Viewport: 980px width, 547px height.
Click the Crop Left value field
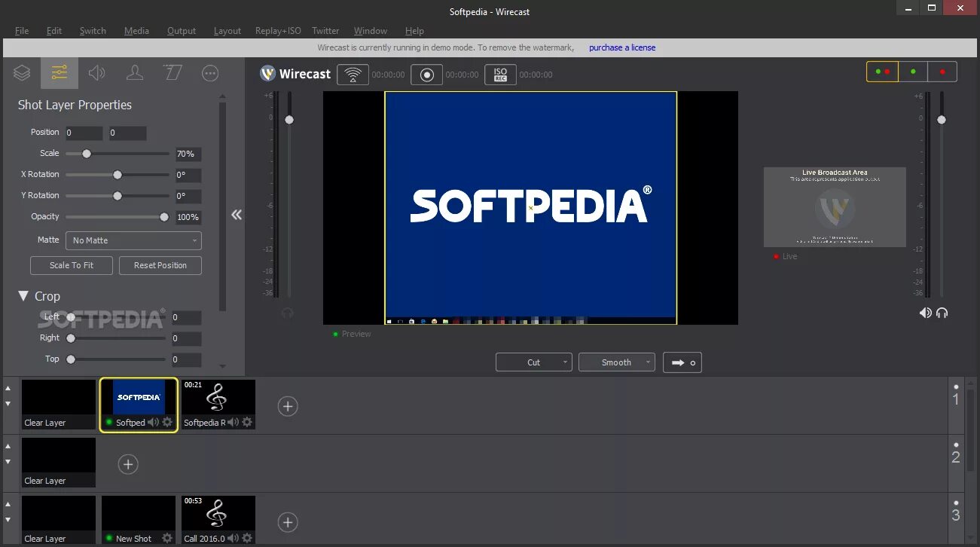pos(185,318)
